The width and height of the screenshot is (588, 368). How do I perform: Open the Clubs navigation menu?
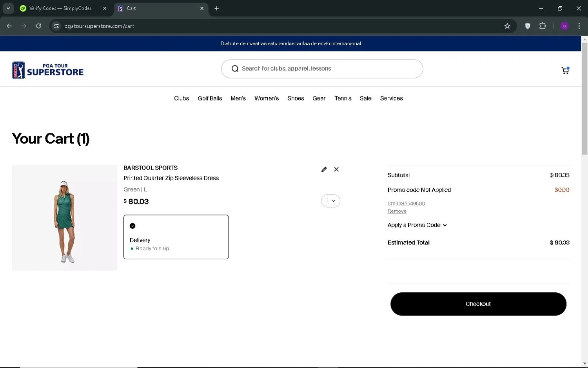pyautogui.click(x=181, y=98)
